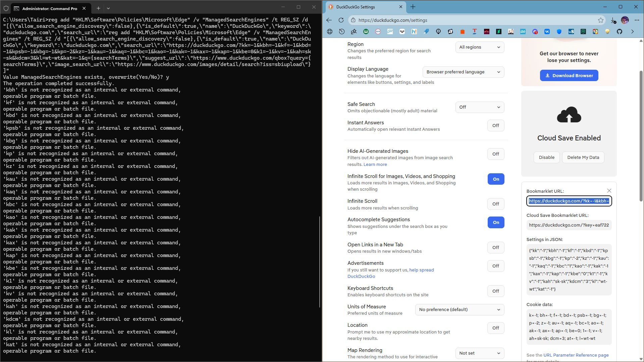Reload the DuckDuckGo settings page
The width and height of the screenshot is (644, 362).
(x=341, y=20)
